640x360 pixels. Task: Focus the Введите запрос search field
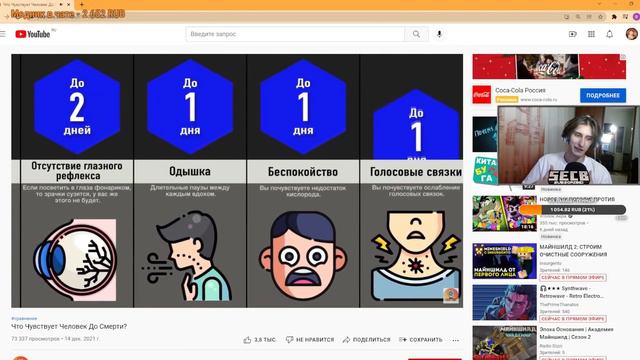(295, 34)
